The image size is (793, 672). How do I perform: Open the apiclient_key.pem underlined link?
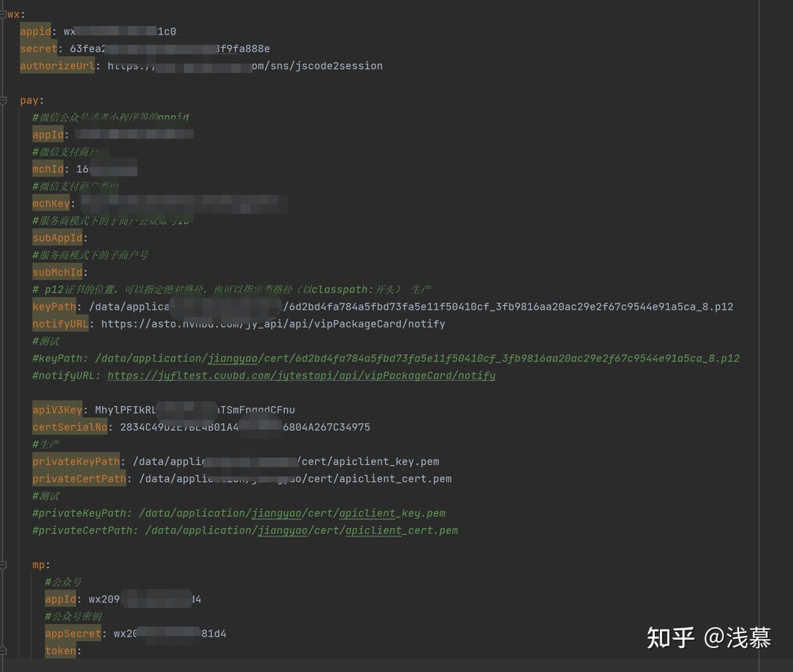(393, 513)
